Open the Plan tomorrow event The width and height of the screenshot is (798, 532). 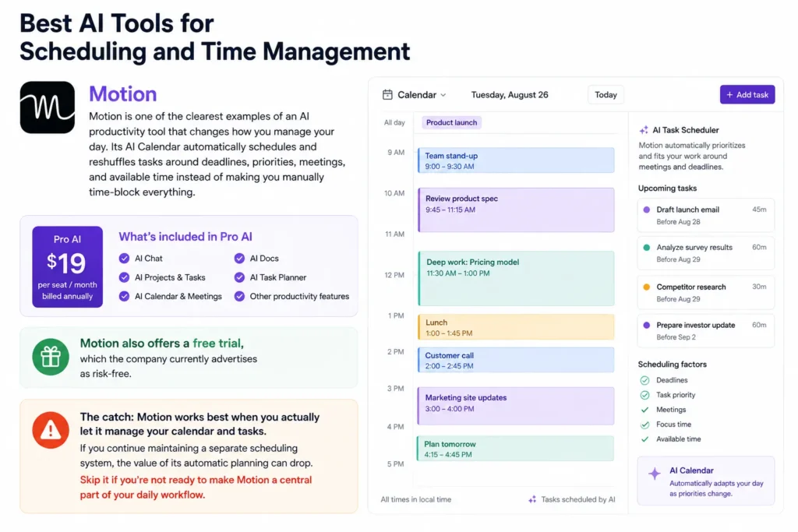[516, 449]
